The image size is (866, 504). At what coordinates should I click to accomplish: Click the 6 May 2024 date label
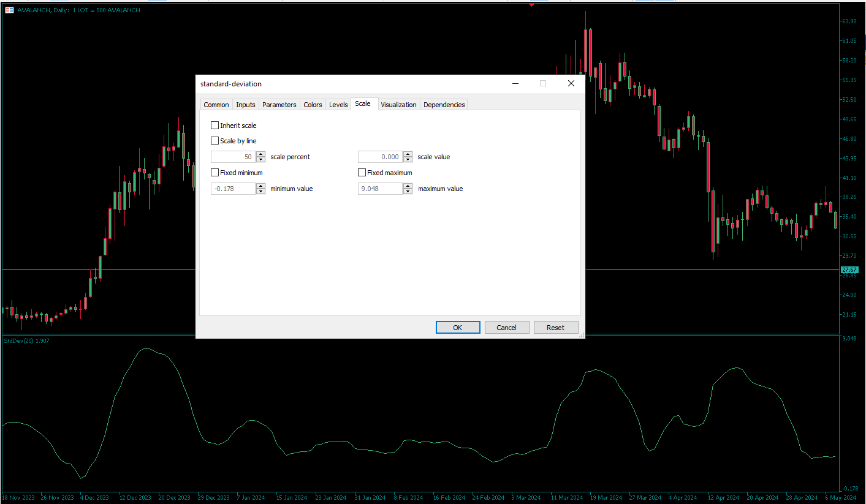tap(840, 498)
